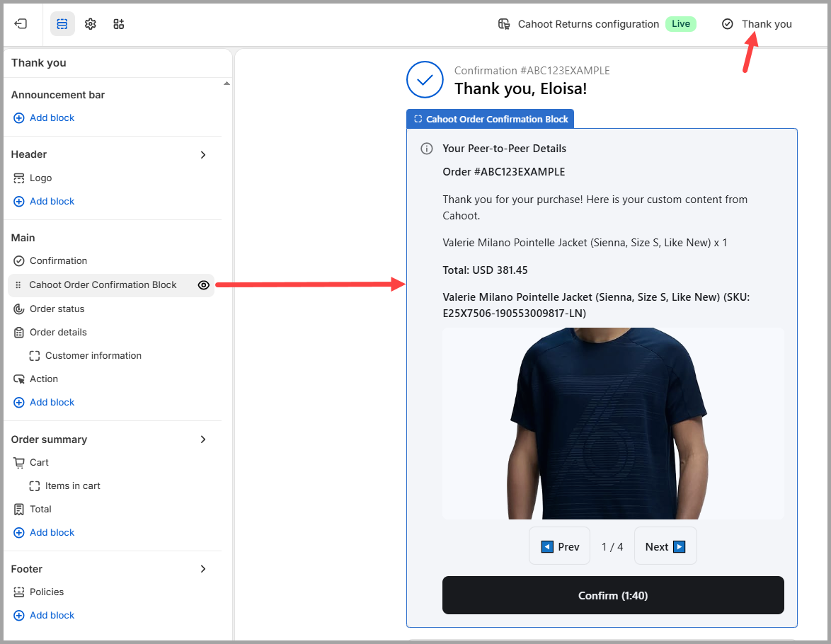The height and width of the screenshot is (644, 831).
Task: Click the Live status badge
Action: tap(681, 24)
